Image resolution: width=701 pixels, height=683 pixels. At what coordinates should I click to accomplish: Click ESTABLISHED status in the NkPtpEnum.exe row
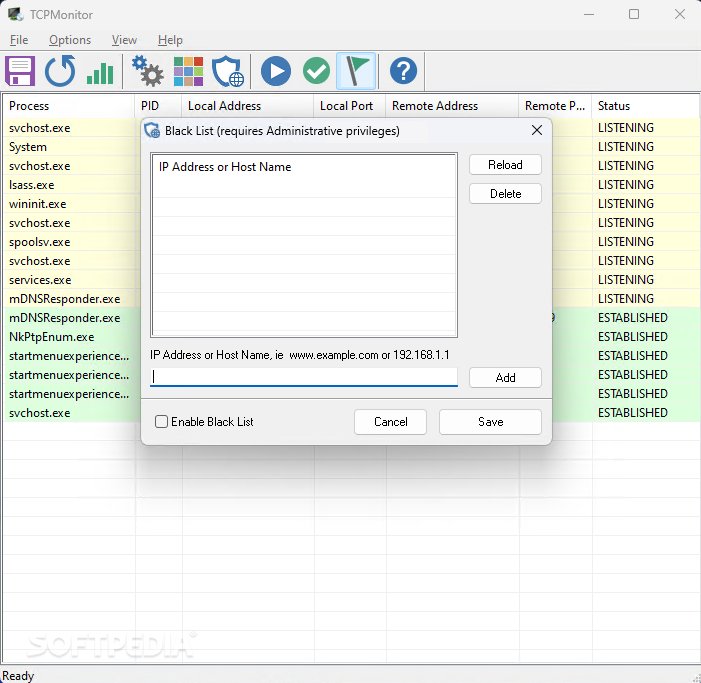[x=633, y=337]
